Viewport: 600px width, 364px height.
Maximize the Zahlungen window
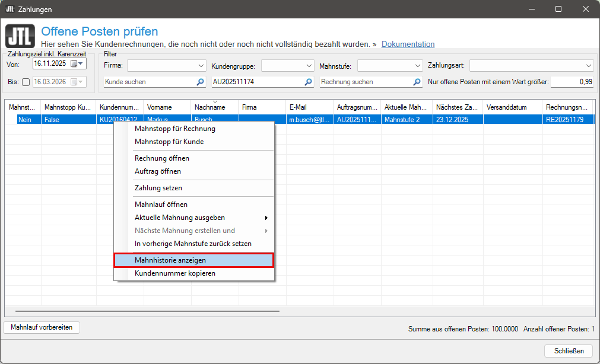tap(558, 9)
